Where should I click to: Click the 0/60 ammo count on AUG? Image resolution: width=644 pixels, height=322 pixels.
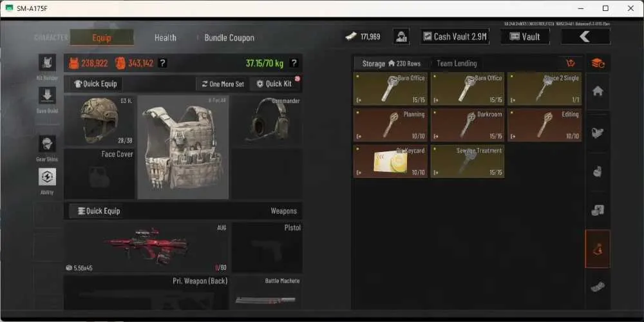pyautogui.click(x=220, y=268)
